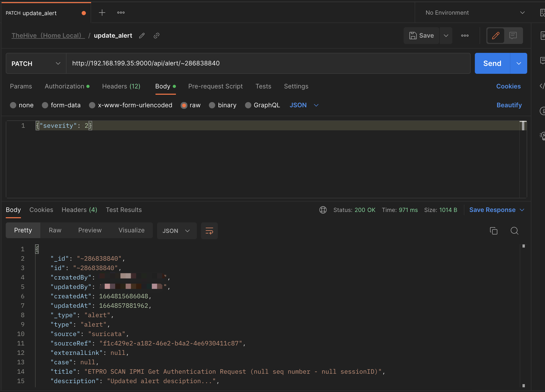Viewport: 545px width, 392px height.
Task: Open the lightbulb related-requests icon in sidebar
Action: [543, 136]
